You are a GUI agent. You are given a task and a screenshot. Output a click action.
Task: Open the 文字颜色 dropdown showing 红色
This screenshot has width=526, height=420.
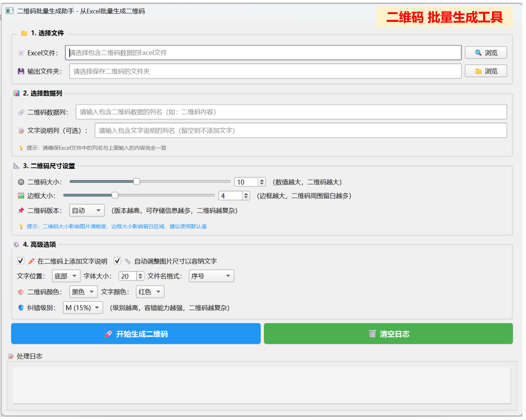point(150,292)
